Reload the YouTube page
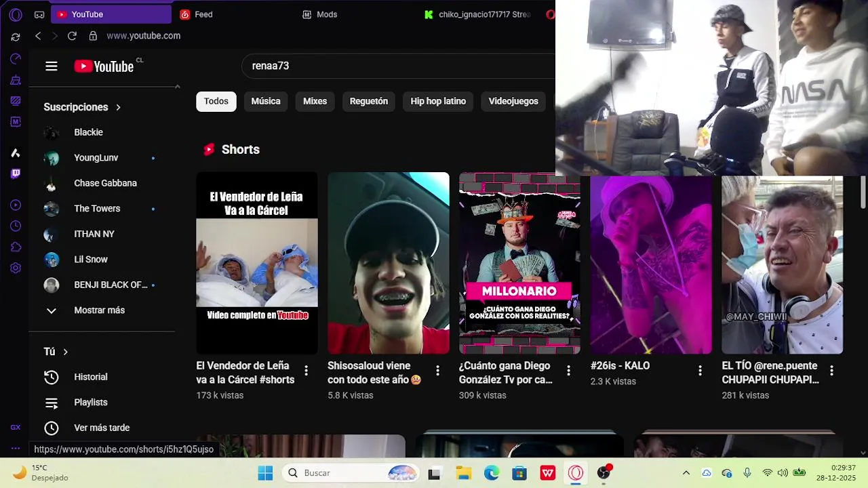The width and height of the screenshot is (868, 488). pos(72,36)
